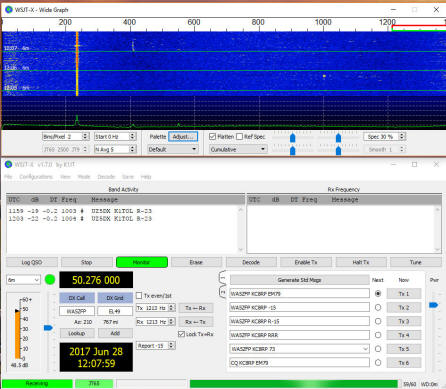Click the WSJT-X Wide Graph title bar globe icon
Viewport: 446px width, 389px height.
pyautogui.click(x=9, y=10)
